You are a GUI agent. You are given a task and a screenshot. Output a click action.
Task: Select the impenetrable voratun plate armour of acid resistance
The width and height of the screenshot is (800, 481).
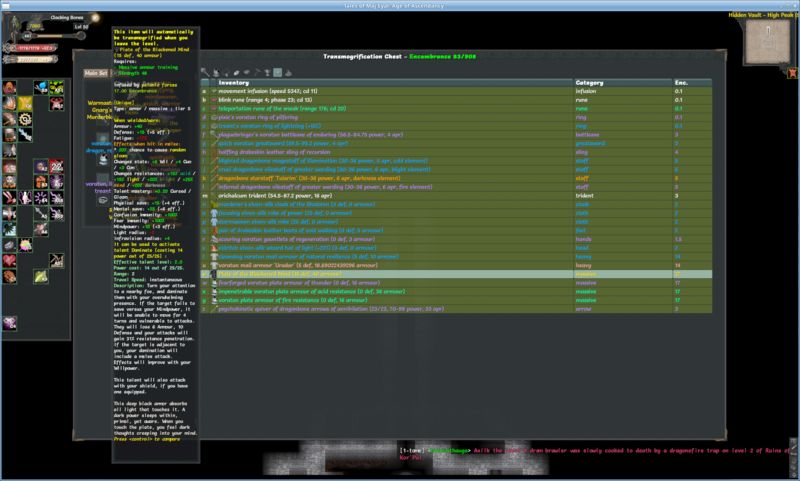pyautogui.click(x=456, y=292)
